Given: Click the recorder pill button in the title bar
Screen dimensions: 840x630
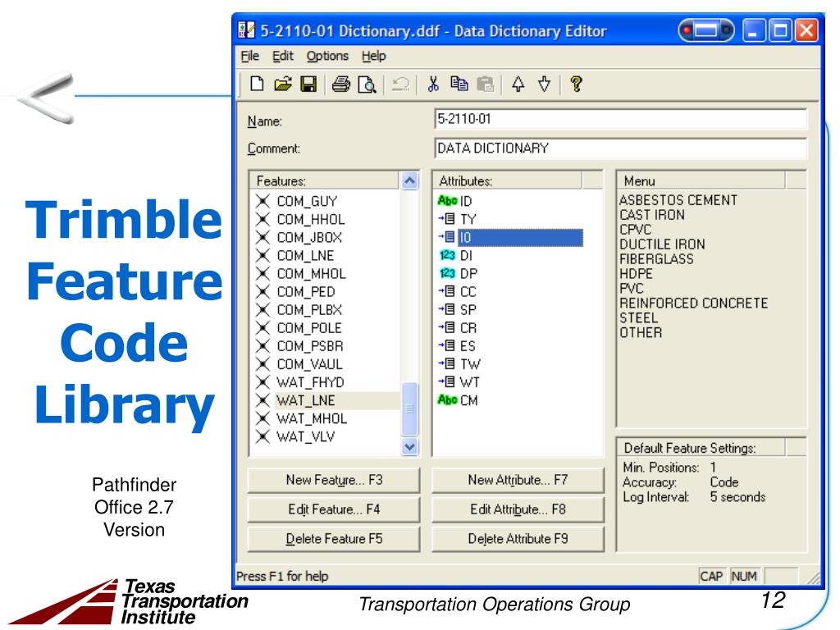Looking at the screenshot, I should click(x=706, y=30).
